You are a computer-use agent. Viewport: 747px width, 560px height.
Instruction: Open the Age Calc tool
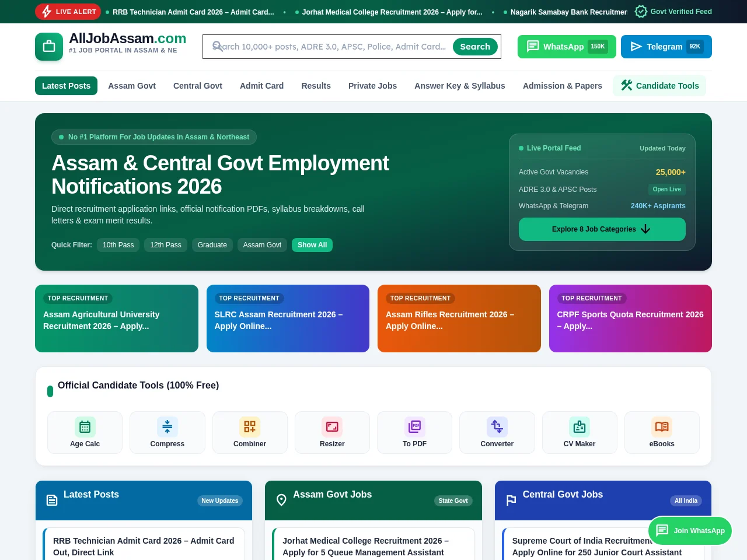coord(85,432)
